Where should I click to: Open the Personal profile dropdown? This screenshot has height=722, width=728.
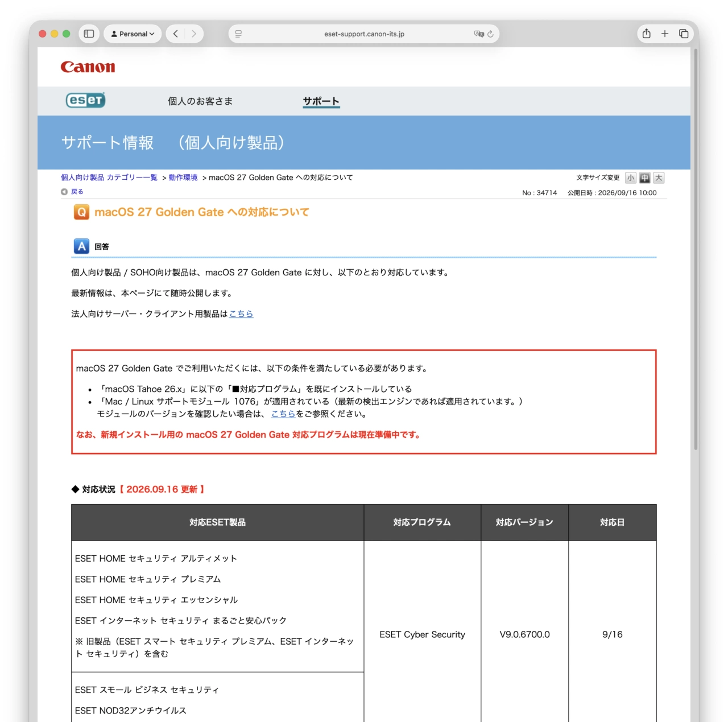pyautogui.click(x=133, y=34)
